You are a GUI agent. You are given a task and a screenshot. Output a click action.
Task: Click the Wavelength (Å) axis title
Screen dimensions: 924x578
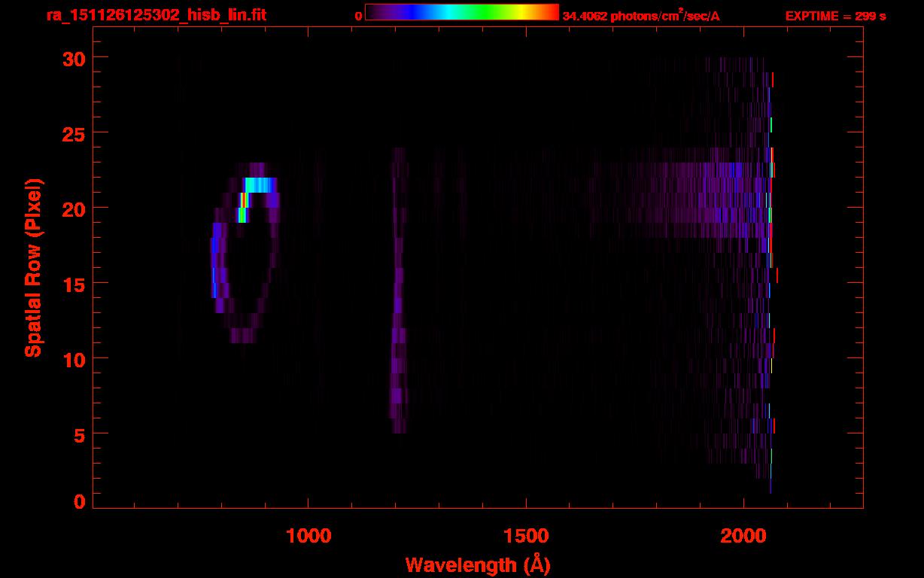pyautogui.click(x=478, y=564)
